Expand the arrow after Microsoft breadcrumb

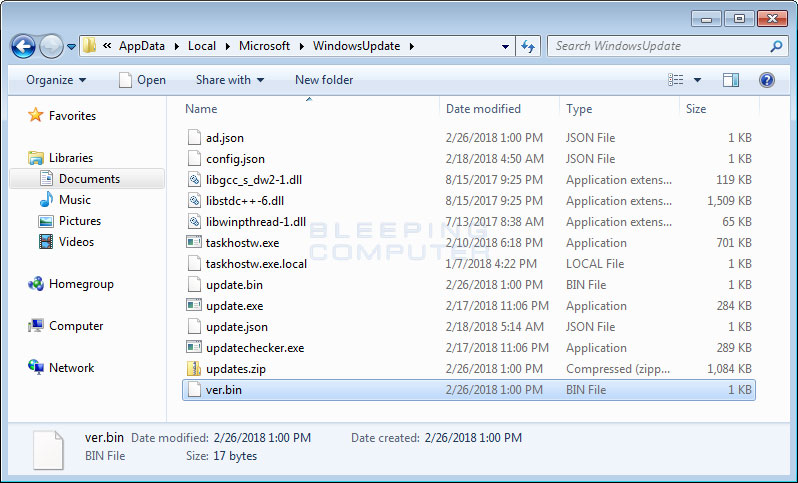[301, 46]
